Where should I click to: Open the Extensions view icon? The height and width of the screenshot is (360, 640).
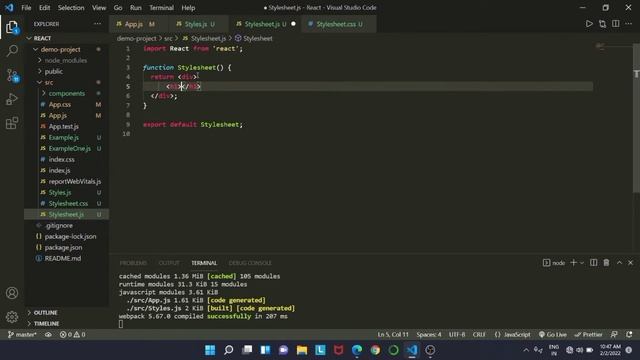coord(12,123)
